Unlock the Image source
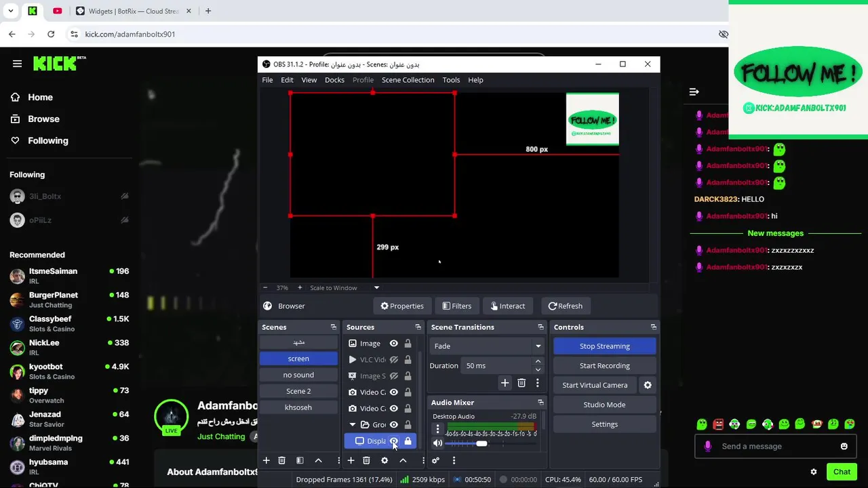868x488 pixels. (408, 344)
